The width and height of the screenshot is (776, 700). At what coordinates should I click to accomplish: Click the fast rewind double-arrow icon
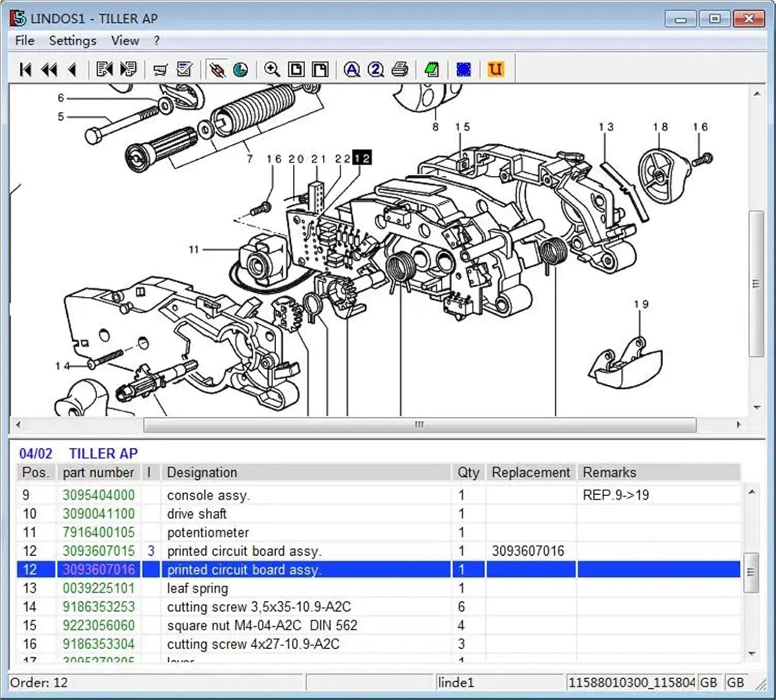pos(49,69)
